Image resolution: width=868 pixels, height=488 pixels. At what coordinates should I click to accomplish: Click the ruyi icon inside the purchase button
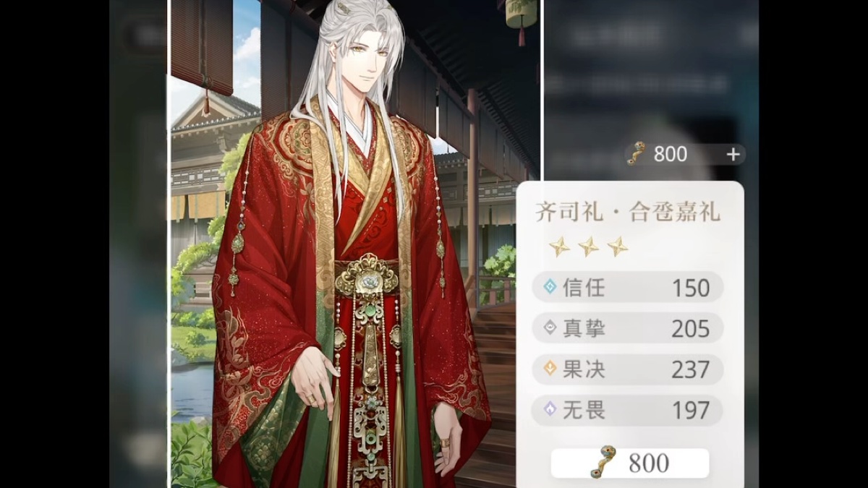pos(603,463)
